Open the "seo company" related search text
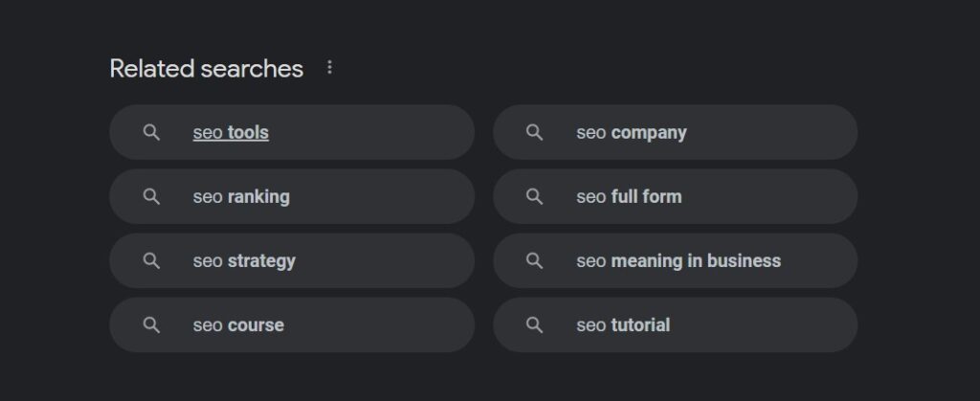Screen dimensions: 980x401 [632, 133]
